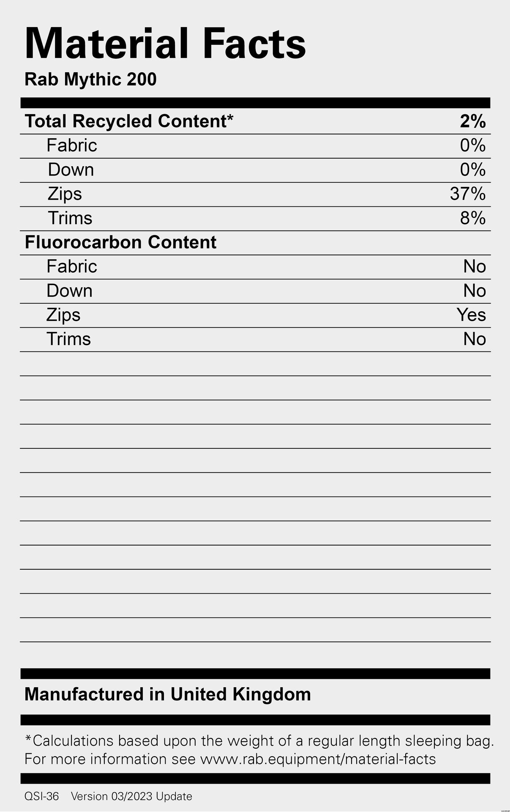Open the www.rab.equipment/material-facts link
This screenshot has width=510, height=812.
318,759
